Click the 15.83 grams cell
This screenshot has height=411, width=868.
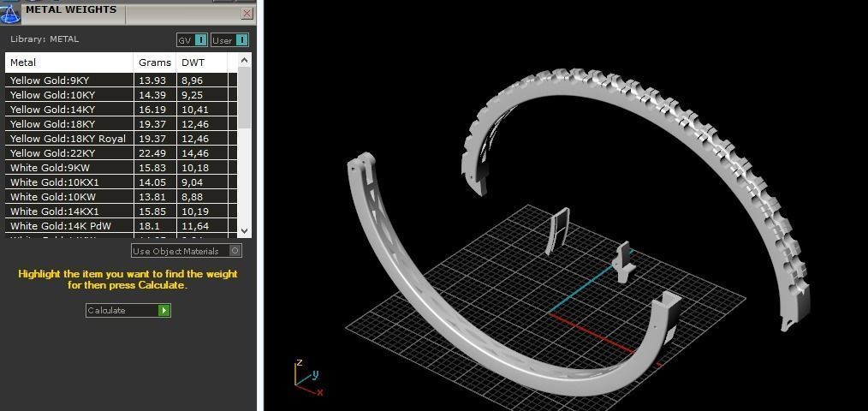(155, 167)
